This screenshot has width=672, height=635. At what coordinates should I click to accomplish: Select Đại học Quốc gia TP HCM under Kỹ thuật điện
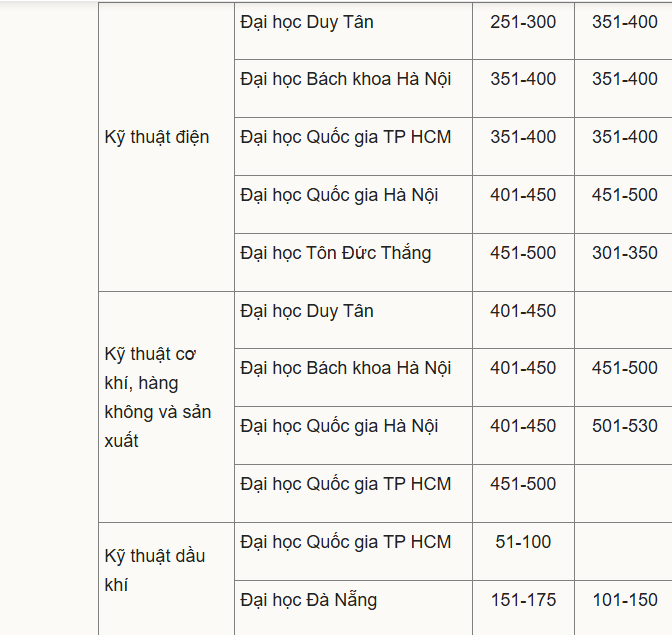[346, 137]
